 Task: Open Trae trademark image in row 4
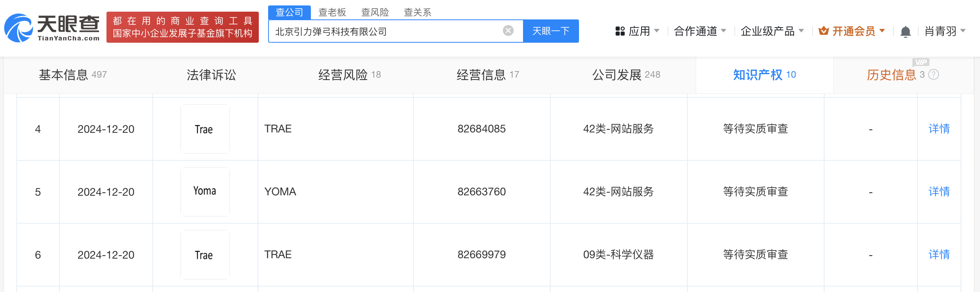(x=205, y=129)
